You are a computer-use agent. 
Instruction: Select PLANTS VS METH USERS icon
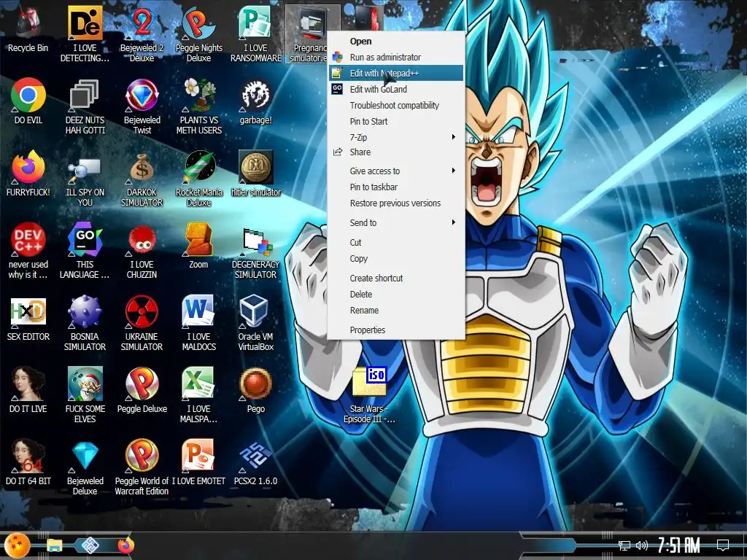(198, 106)
